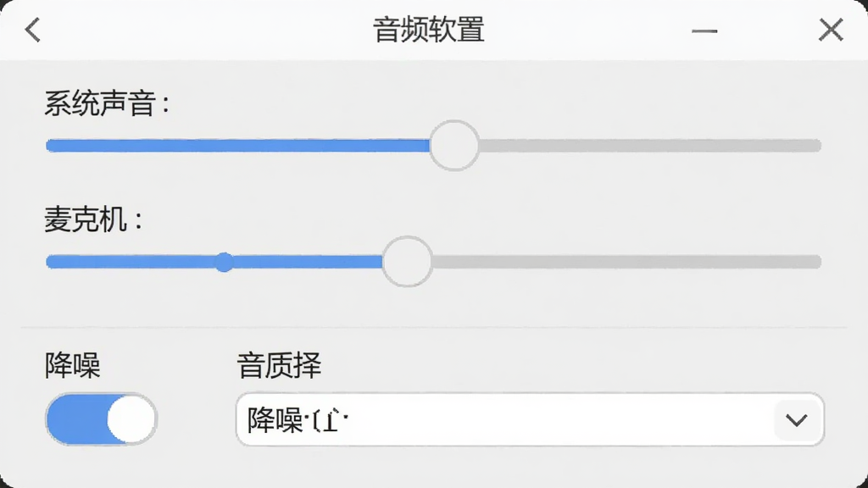868x488 pixels.
Task: Click the white knob of 降噪 switch
Action: click(x=131, y=419)
